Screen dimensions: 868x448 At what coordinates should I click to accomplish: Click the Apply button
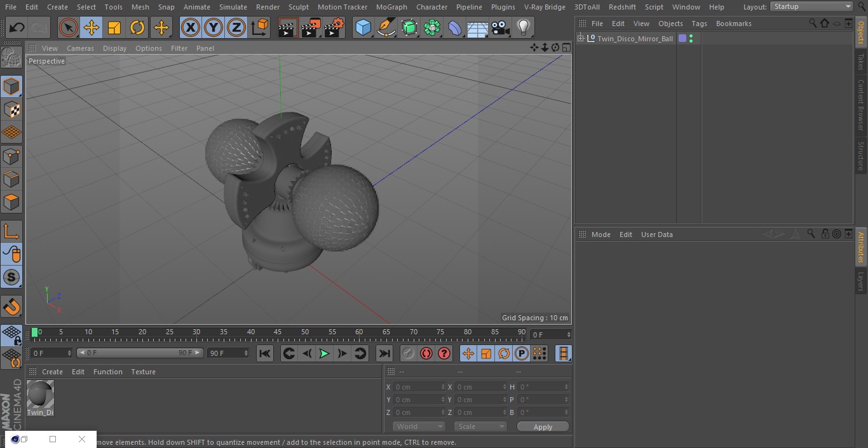coord(543,427)
